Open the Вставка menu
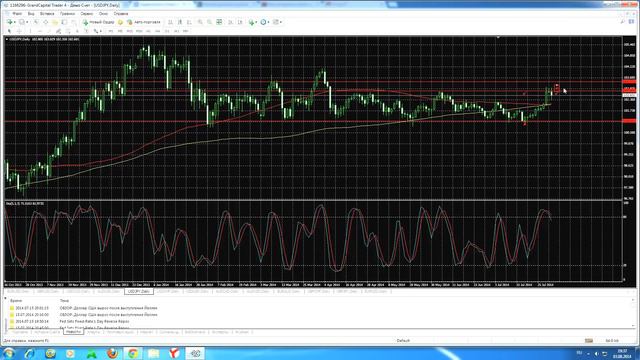 (47, 13)
